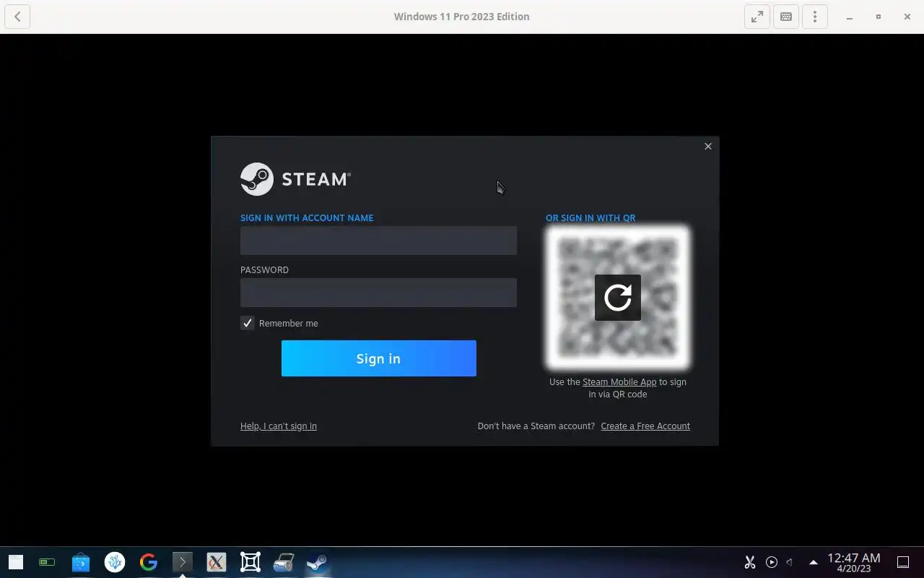Close the Steam sign-in dialog
Viewport: 924px width, 578px height.
pyautogui.click(x=708, y=146)
